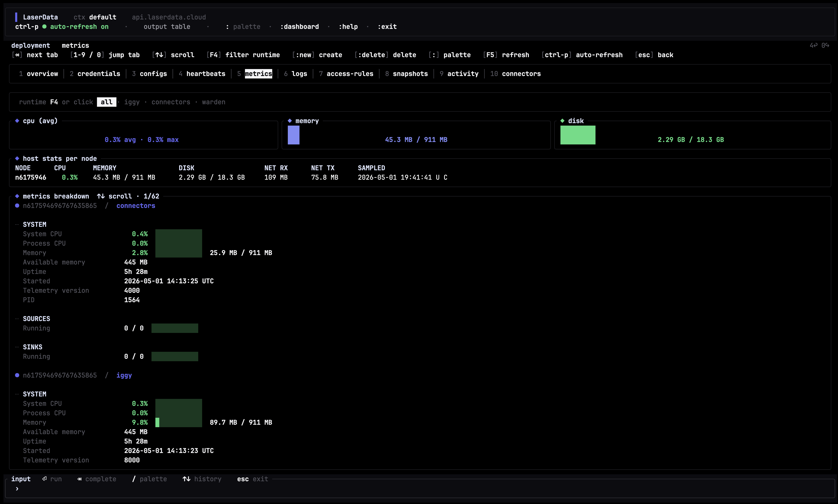This screenshot has height=504, width=838.
Task: Go to the activity tab
Action: (x=459, y=74)
